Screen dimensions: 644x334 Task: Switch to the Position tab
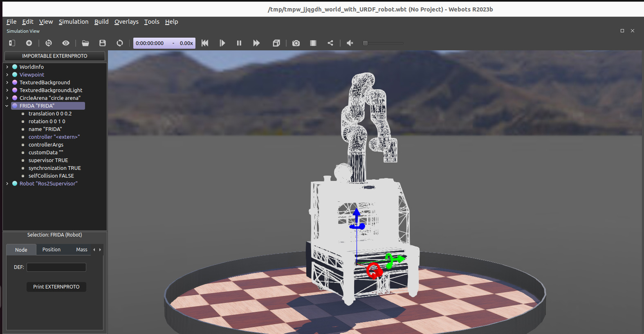click(x=52, y=250)
